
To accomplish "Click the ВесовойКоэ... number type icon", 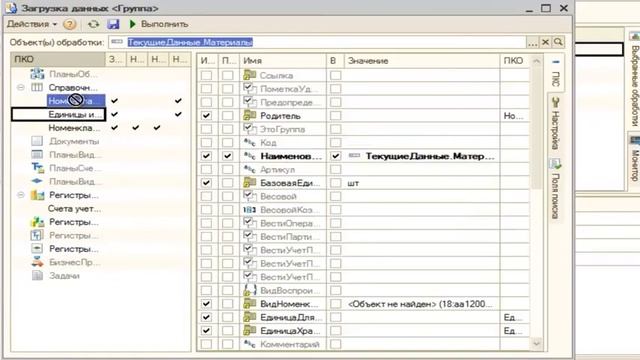I will [249, 210].
